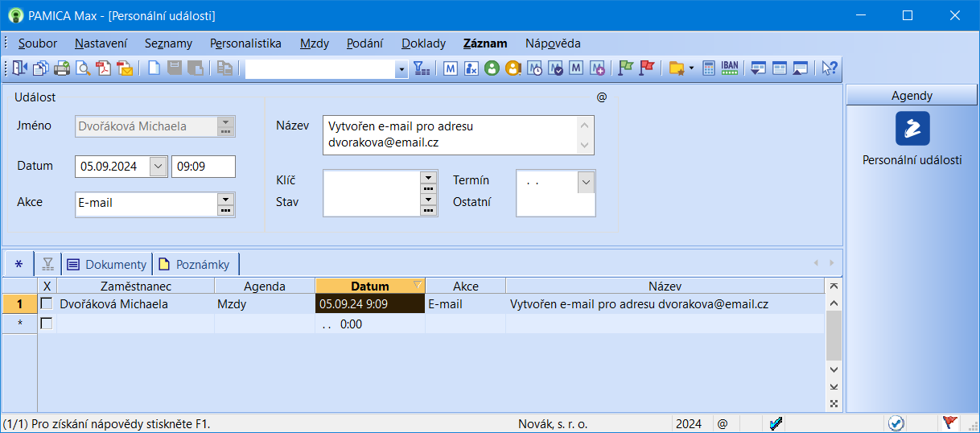The width and height of the screenshot is (980, 433).
Task: Click the red flag status bar icon
Action: tap(950, 423)
